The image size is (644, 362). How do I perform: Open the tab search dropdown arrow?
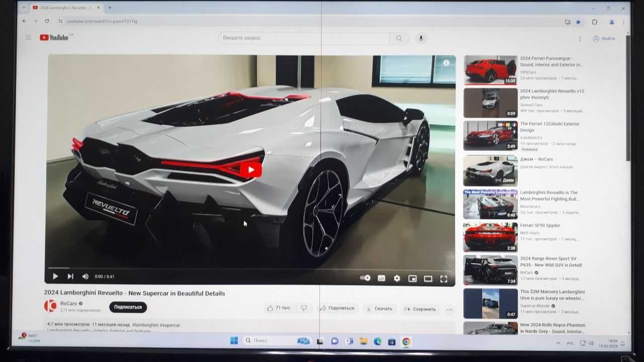click(23, 8)
